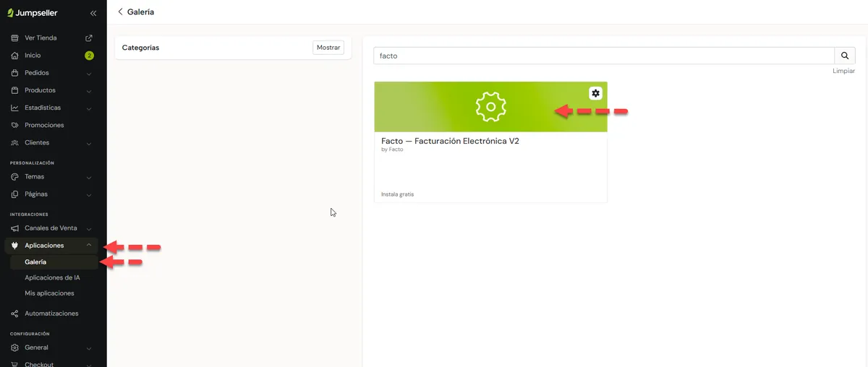This screenshot has height=367, width=868.
Task: Expand the Estadísticas submenu chevron
Action: click(89, 108)
